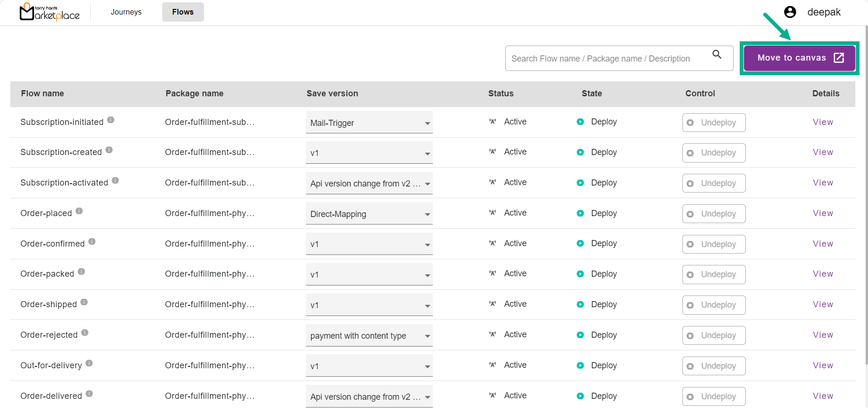Undeploy the Subscription-created flow
The width and height of the screenshot is (868, 411).
pos(713,153)
